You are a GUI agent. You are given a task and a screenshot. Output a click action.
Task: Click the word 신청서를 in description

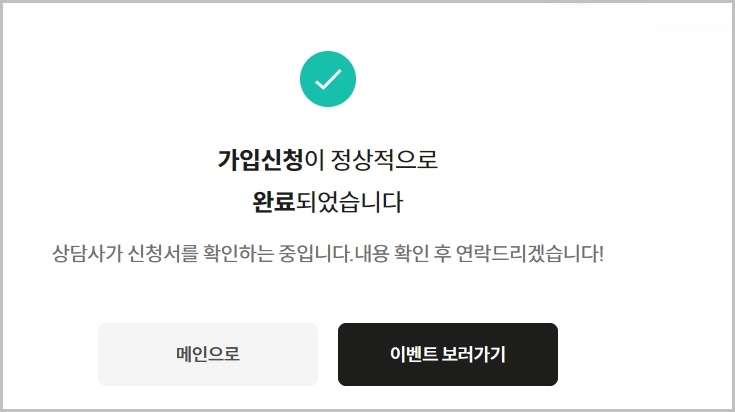(163, 254)
